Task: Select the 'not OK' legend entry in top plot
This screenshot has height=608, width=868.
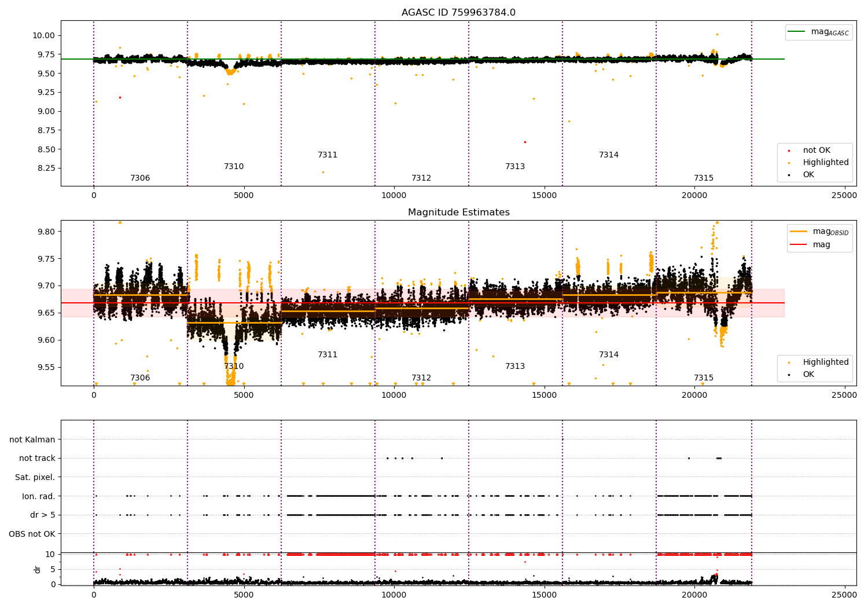Action: tap(810, 150)
